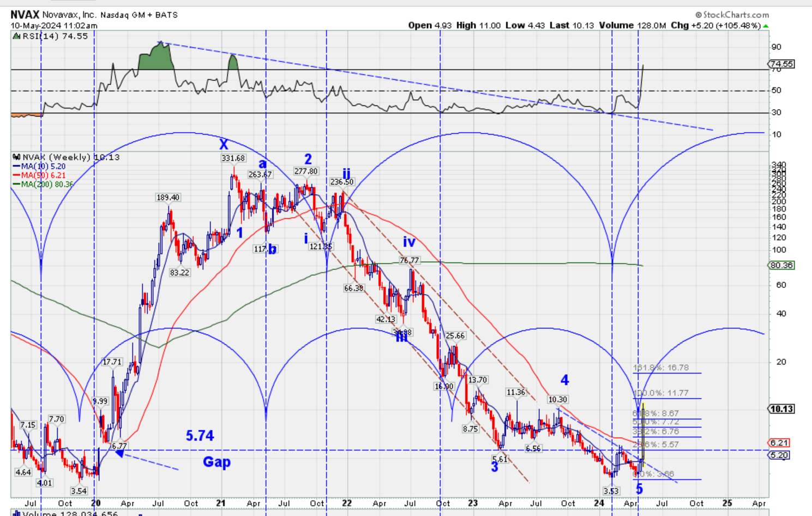Click the 11.36 price label
The image size is (812, 516).
[x=516, y=392]
